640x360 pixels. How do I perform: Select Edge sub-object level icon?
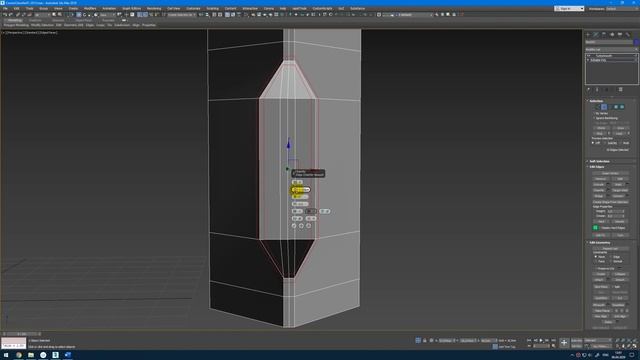(604, 107)
